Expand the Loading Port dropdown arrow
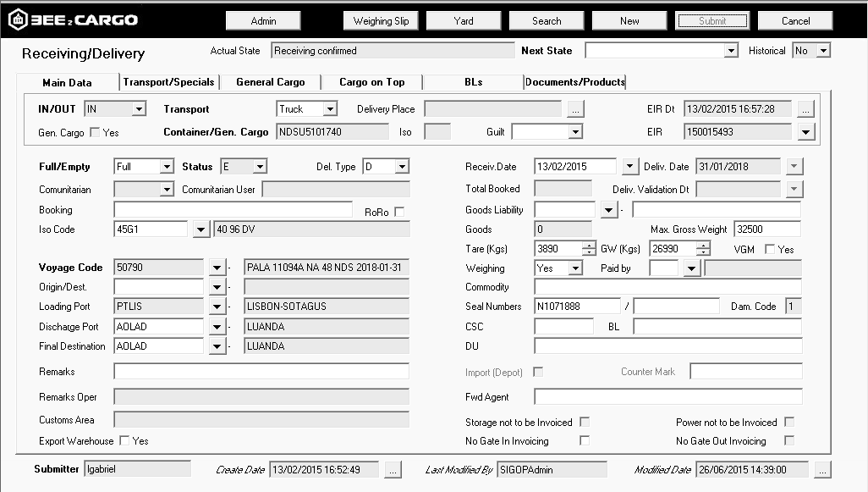 pyautogui.click(x=217, y=307)
